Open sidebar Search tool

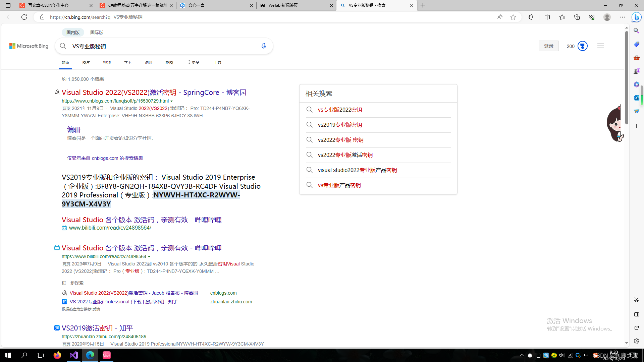click(x=636, y=31)
